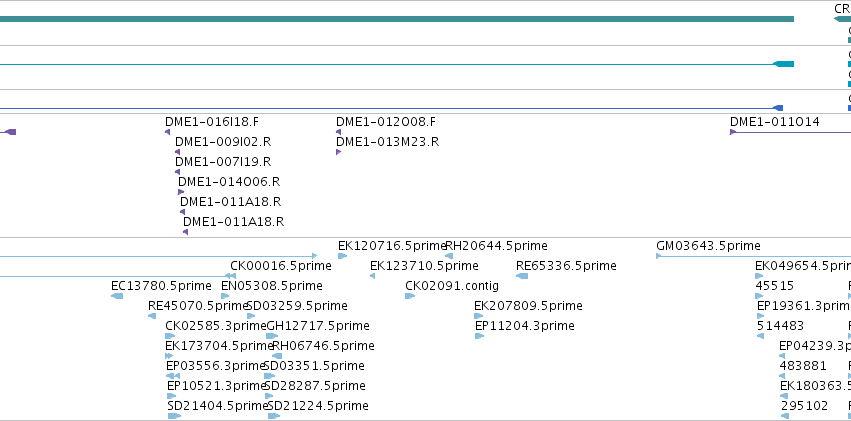Open EK207809.5prime label

click(x=528, y=306)
